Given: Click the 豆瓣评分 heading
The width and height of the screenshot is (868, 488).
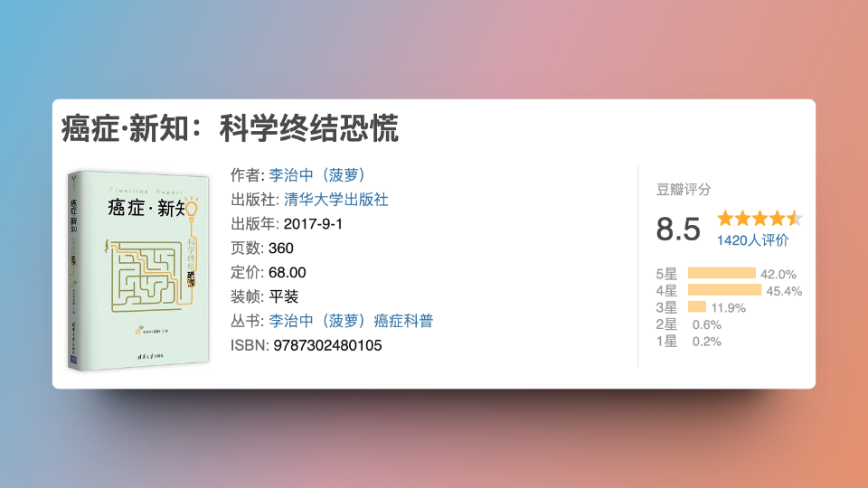Looking at the screenshot, I should pos(684,190).
